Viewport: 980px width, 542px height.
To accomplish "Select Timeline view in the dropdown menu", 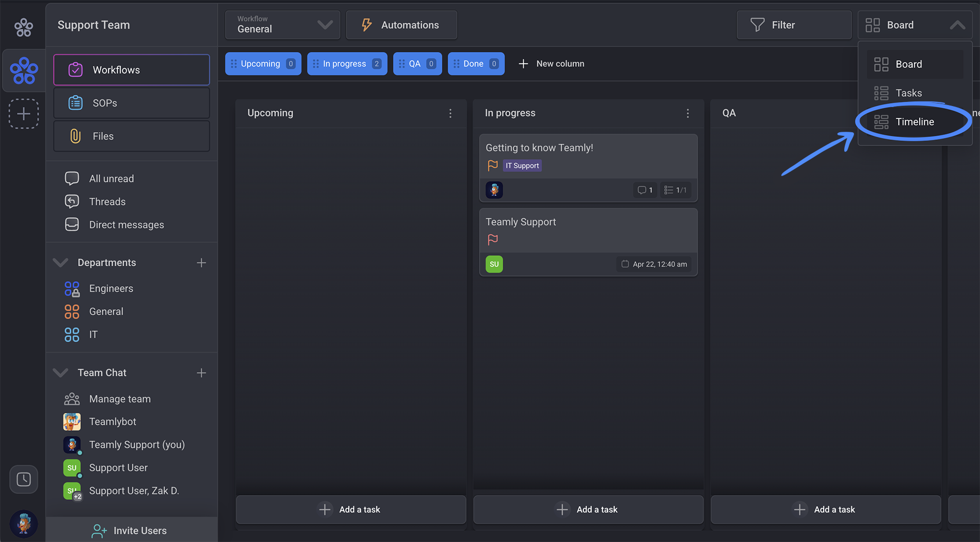I will (915, 122).
